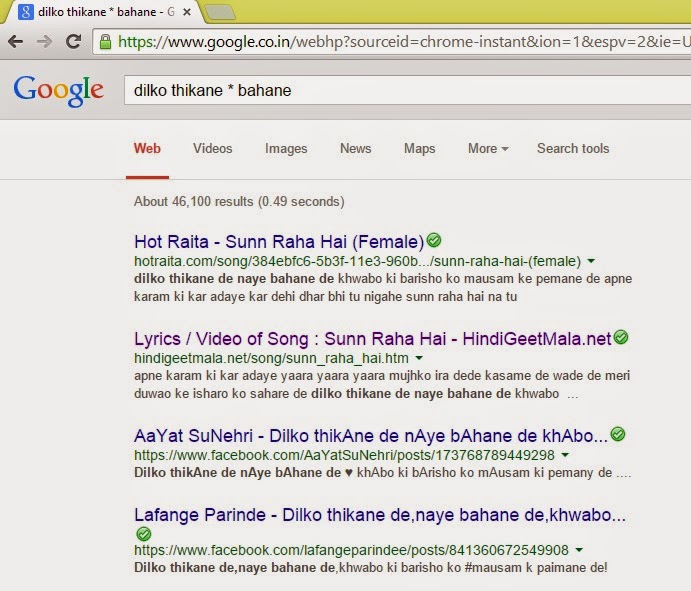Click the 'About 46,100 results' text
The width and height of the screenshot is (691, 591).
coord(239,201)
